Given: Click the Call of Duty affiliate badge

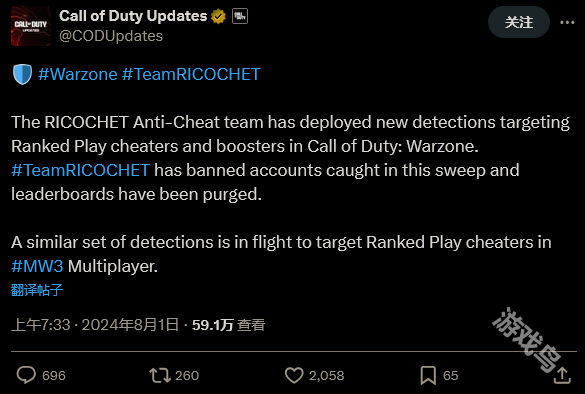Looking at the screenshot, I should tap(240, 16).
